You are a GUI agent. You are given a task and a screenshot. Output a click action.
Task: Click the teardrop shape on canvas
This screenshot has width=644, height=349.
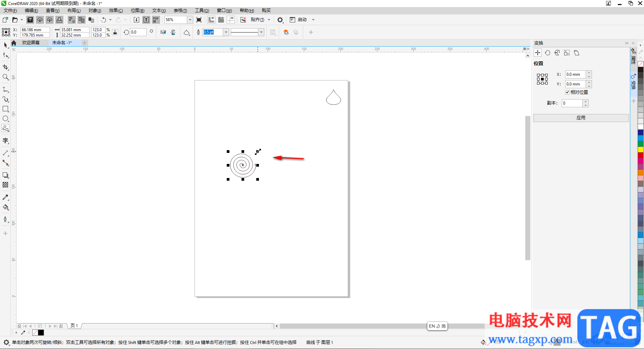(x=333, y=97)
